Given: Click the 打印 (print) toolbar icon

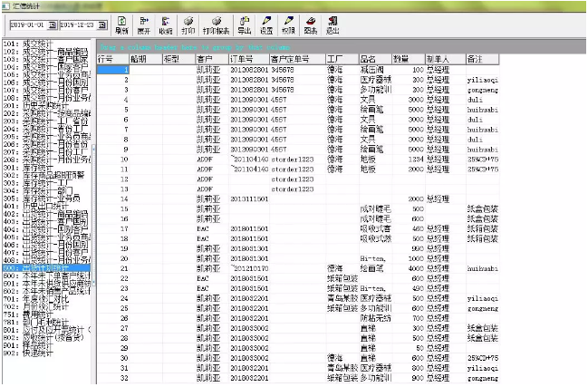Looking at the screenshot, I should click(x=188, y=25).
